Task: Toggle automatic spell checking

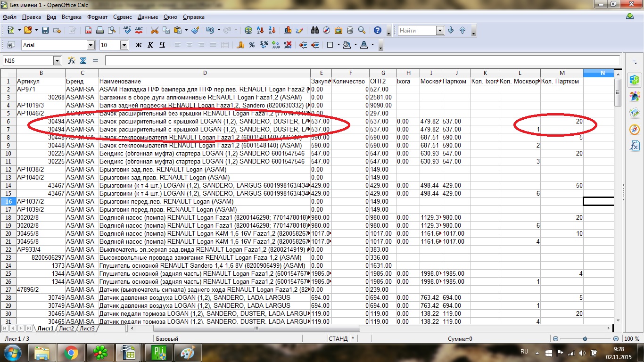Action: click(139, 30)
